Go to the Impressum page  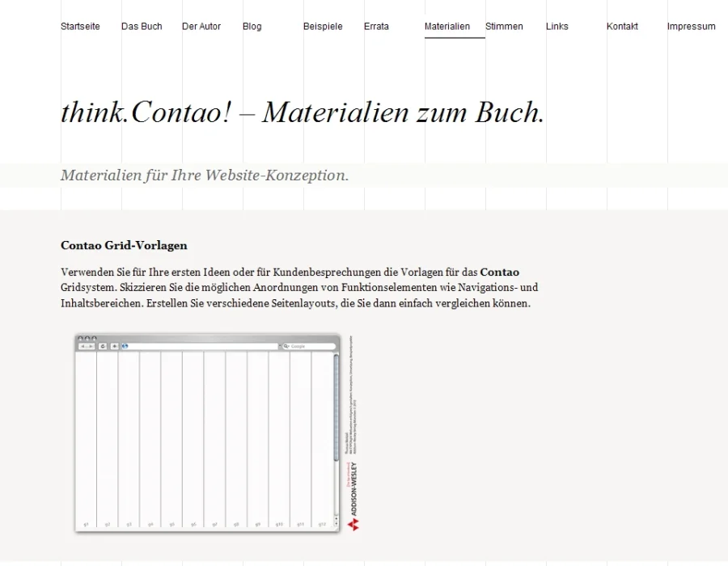click(691, 27)
